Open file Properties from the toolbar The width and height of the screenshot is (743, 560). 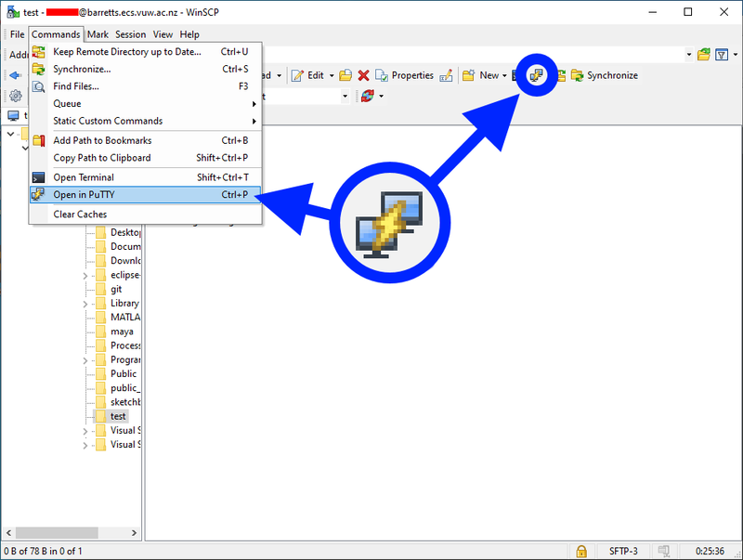tap(404, 75)
